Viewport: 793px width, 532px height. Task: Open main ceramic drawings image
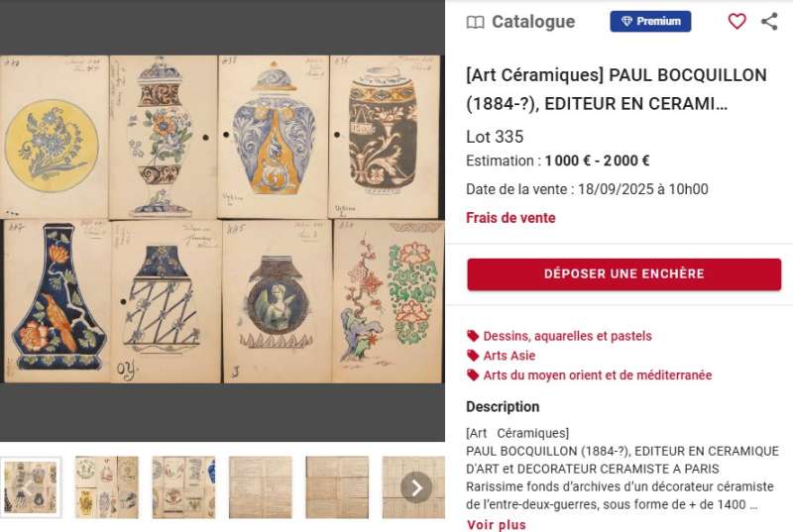[x=222, y=219]
